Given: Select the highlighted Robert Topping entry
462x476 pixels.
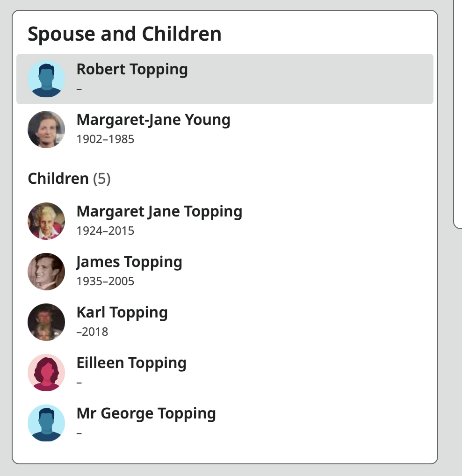Looking at the screenshot, I should [224, 79].
